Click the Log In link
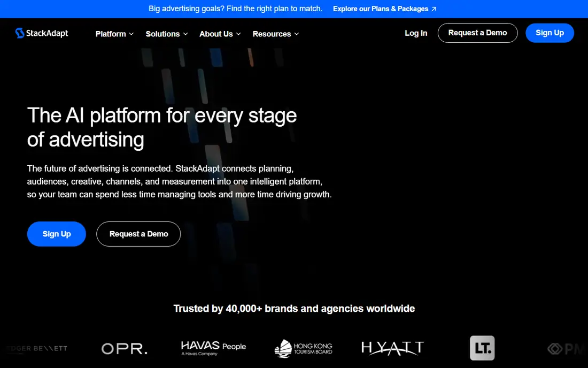 tap(416, 33)
